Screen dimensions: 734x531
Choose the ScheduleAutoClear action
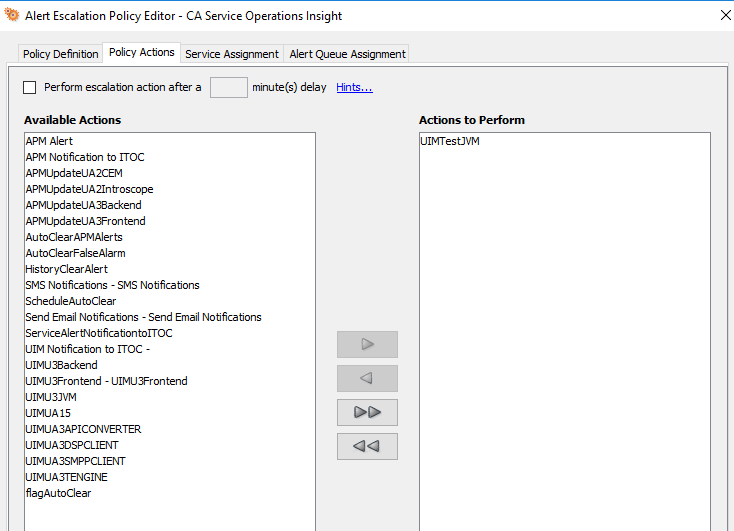pos(169,301)
